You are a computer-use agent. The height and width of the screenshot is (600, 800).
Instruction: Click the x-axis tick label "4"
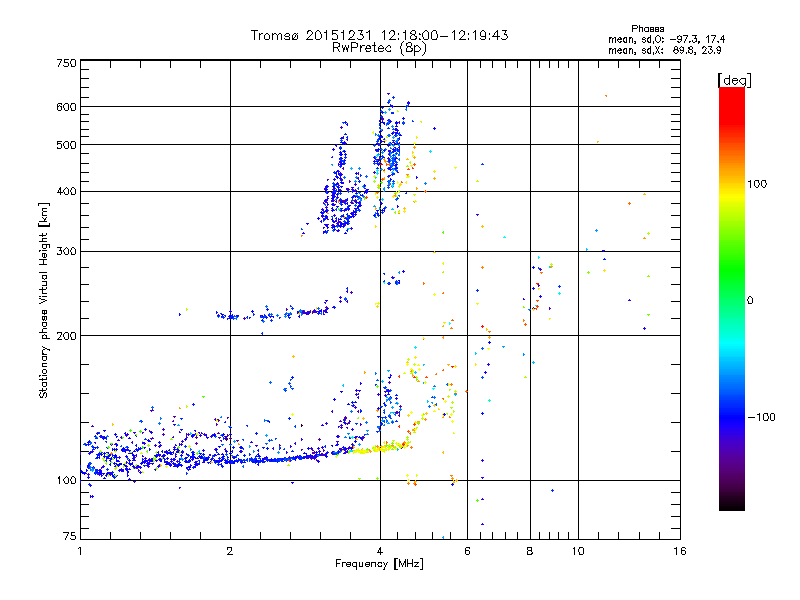click(x=380, y=551)
